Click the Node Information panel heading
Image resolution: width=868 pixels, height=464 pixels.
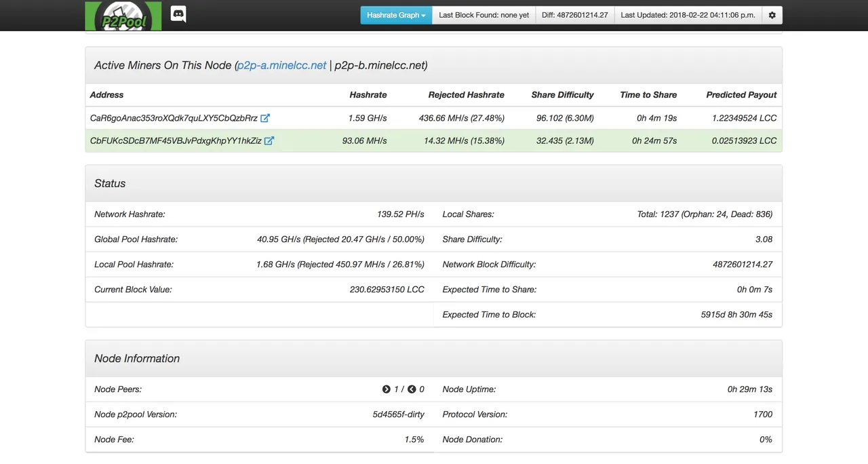[x=137, y=358]
